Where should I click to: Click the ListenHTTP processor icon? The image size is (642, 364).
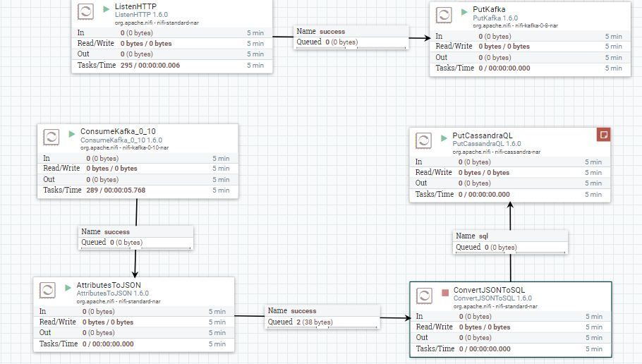click(x=85, y=11)
